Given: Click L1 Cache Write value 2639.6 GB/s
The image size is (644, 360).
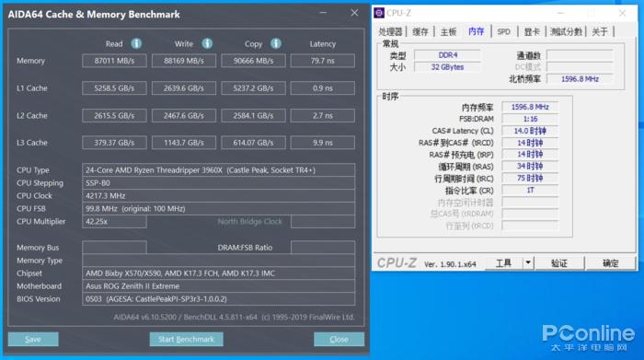Looking at the screenshot, I should (184, 88).
